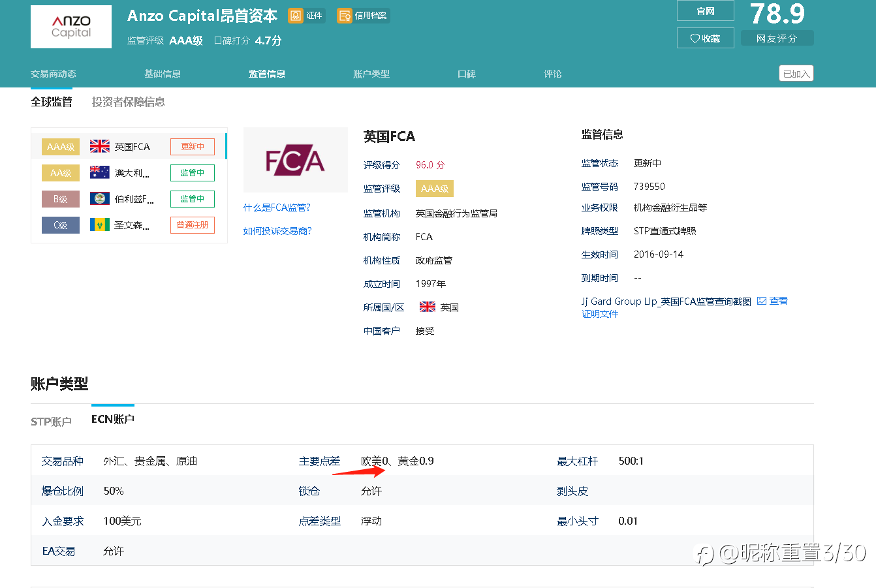Switch to 评论 tab
This screenshot has width=876, height=588.
pos(553,74)
